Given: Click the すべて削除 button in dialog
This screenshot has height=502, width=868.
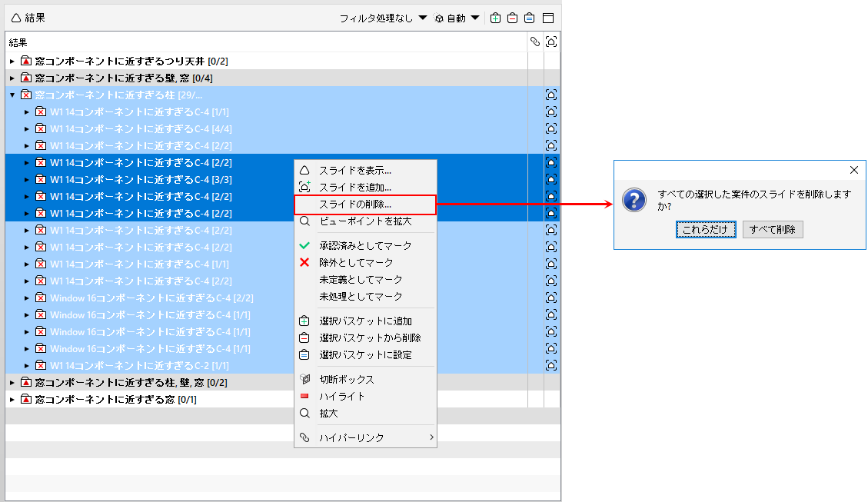Looking at the screenshot, I should (773, 229).
